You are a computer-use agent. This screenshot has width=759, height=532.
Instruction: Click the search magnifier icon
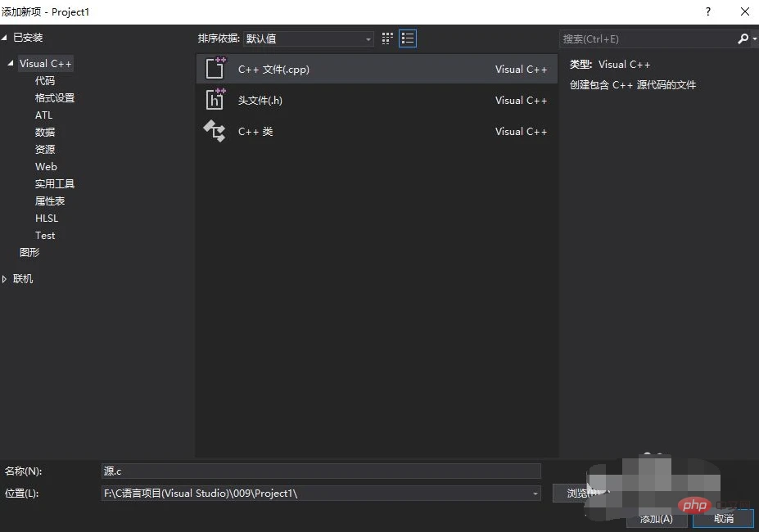(741, 38)
